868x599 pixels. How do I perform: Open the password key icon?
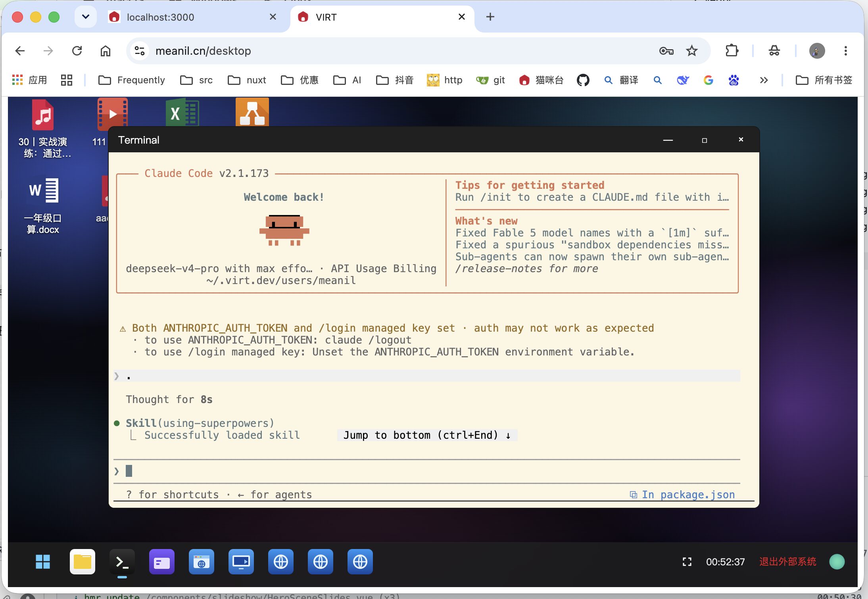tap(666, 51)
